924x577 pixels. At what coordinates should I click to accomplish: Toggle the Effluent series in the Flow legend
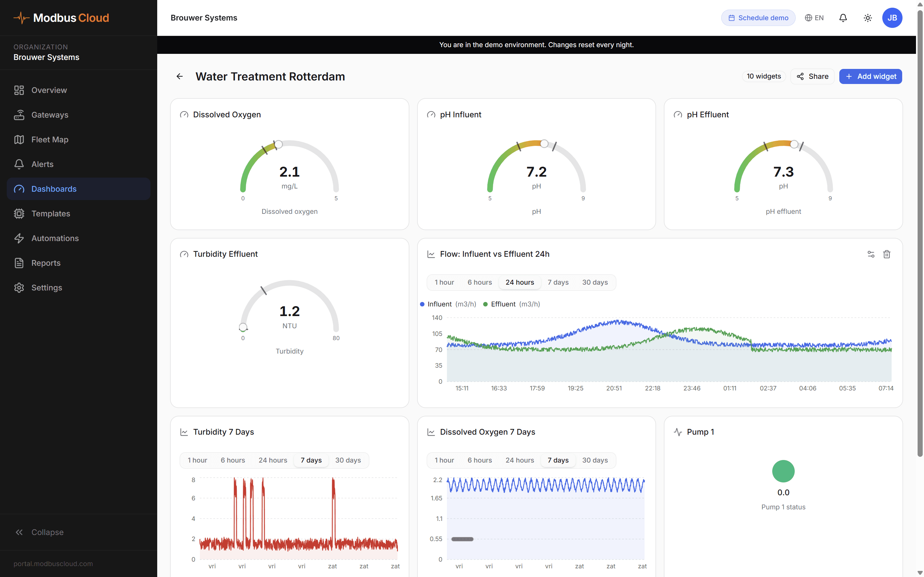tap(512, 304)
